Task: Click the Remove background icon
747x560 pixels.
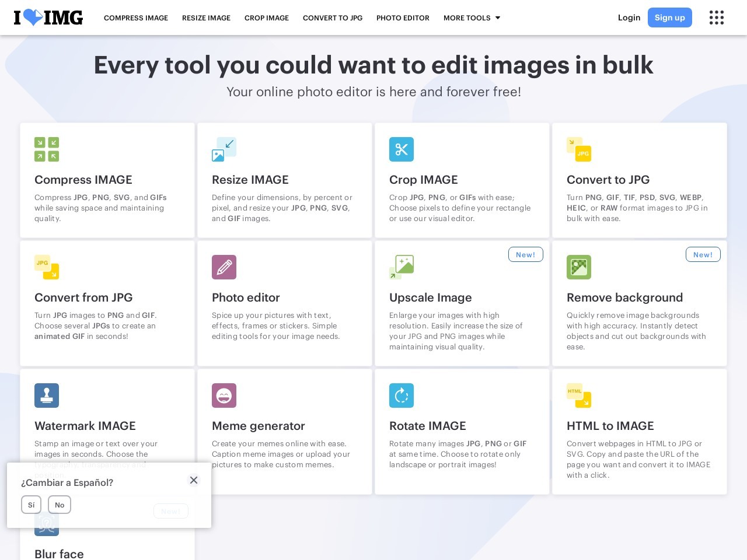Action: click(x=579, y=267)
